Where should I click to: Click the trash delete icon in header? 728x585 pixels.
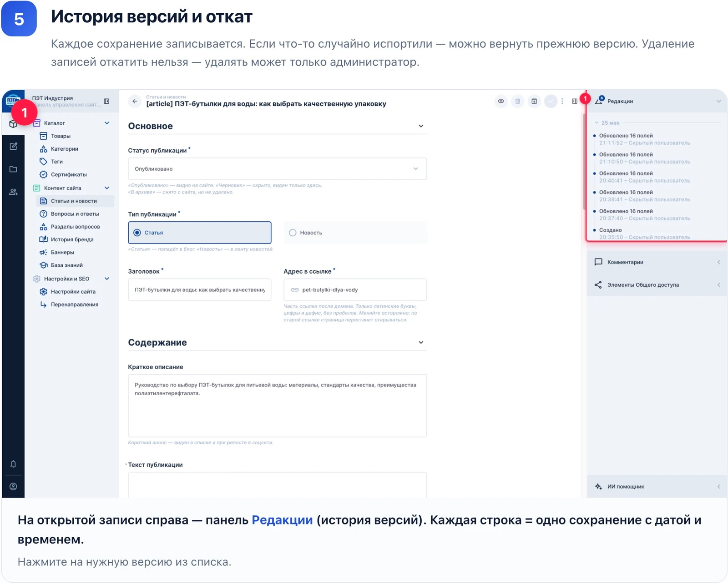[517, 101]
